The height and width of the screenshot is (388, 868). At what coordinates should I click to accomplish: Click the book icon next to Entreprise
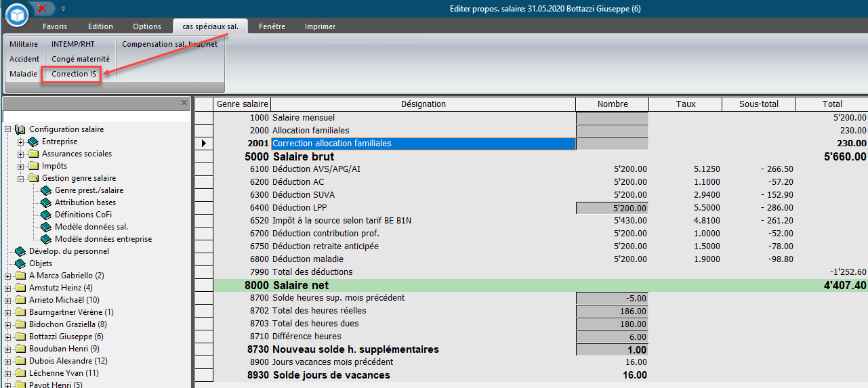coord(33,142)
